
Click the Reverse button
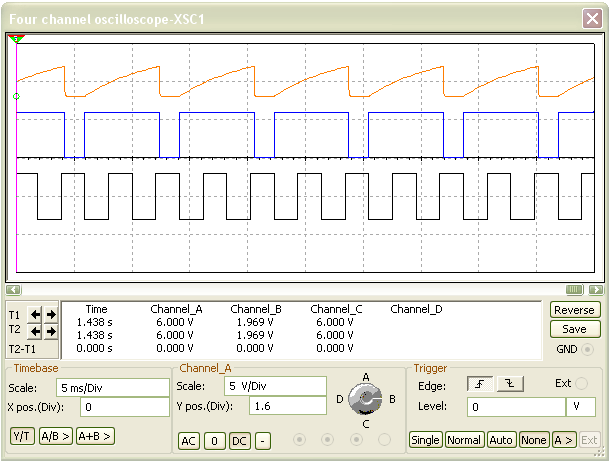point(574,310)
